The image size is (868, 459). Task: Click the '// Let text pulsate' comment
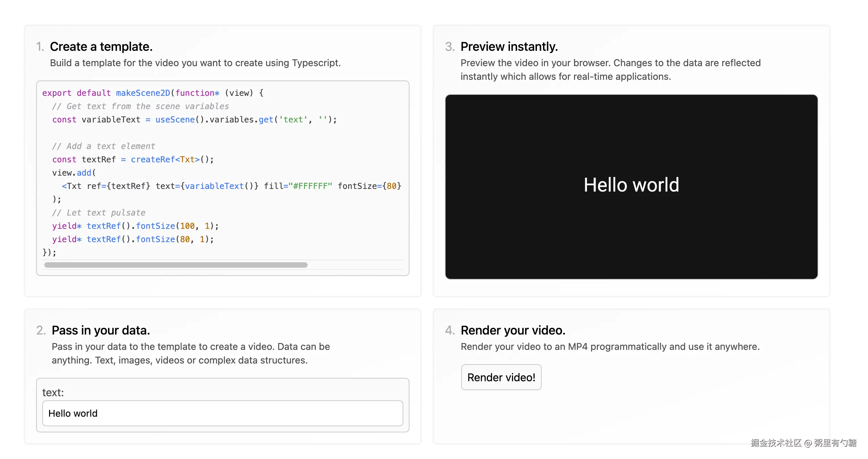tap(98, 212)
